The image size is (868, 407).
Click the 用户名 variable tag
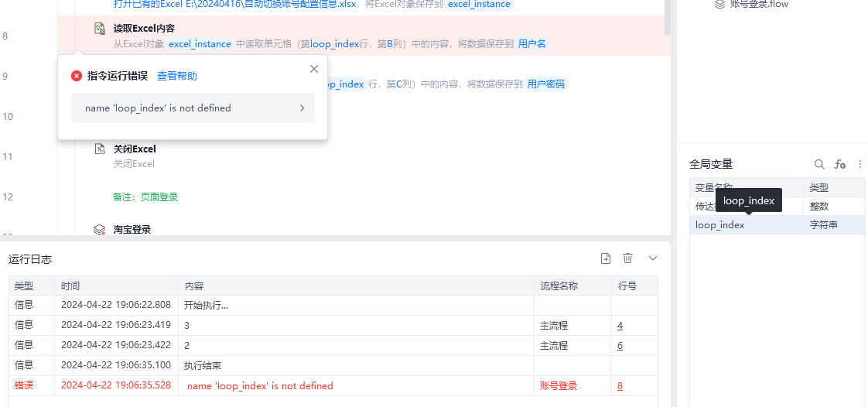pos(532,44)
